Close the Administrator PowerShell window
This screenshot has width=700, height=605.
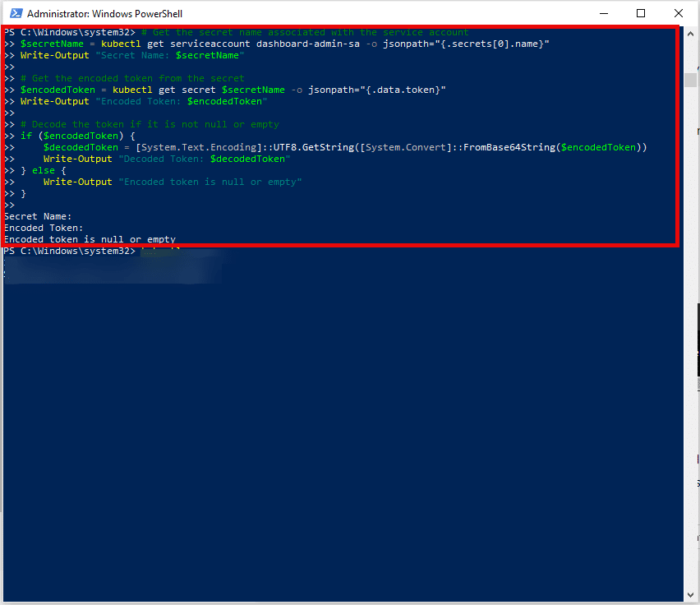679,13
